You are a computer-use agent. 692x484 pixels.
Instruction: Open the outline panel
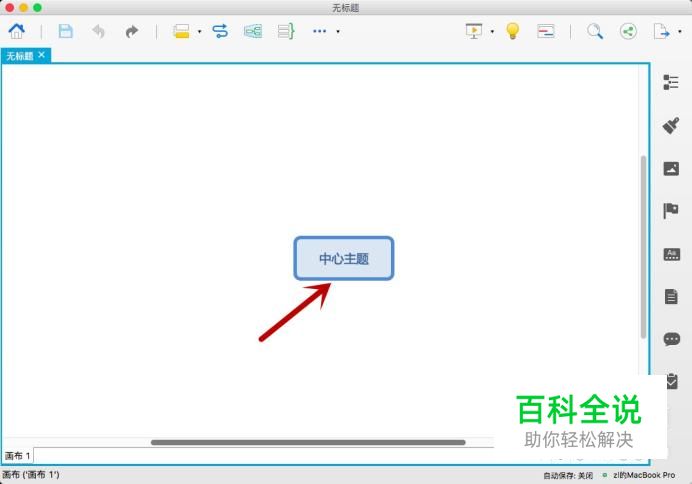tap(671, 83)
